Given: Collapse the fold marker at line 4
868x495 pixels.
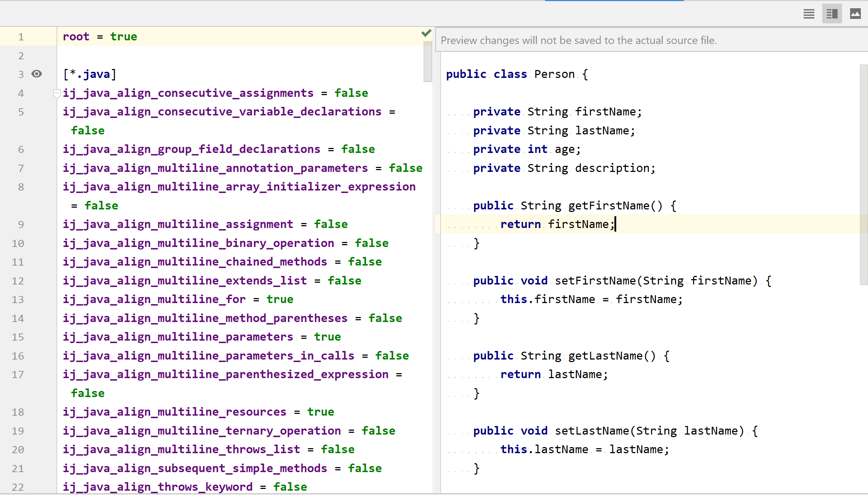Looking at the screenshot, I should pos(57,94).
